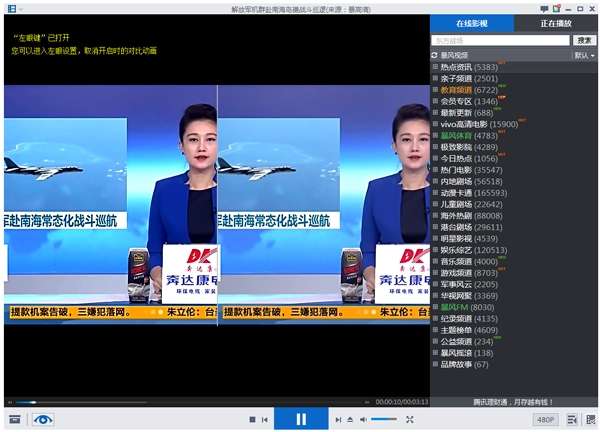Click the volume slider

pyautogui.click(x=384, y=419)
